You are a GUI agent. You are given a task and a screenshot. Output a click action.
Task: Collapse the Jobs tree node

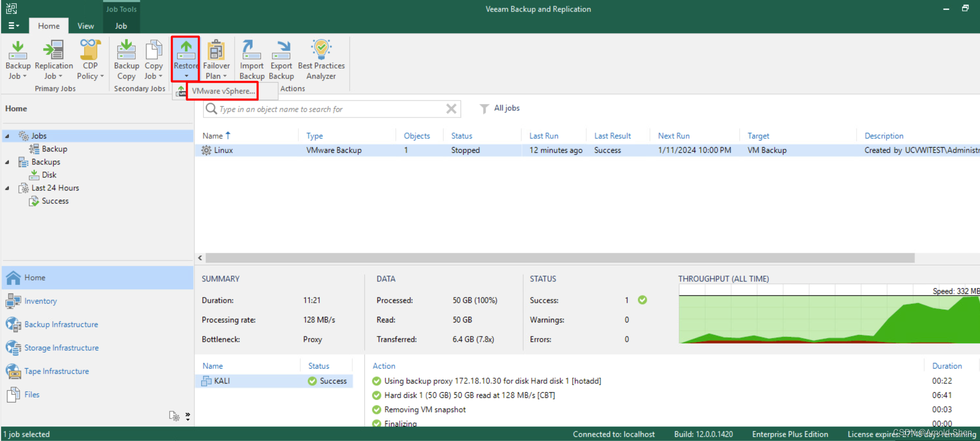pos(7,136)
